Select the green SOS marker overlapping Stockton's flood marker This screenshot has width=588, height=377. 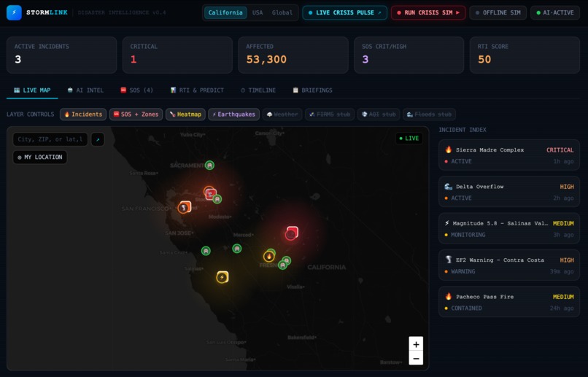(x=217, y=199)
